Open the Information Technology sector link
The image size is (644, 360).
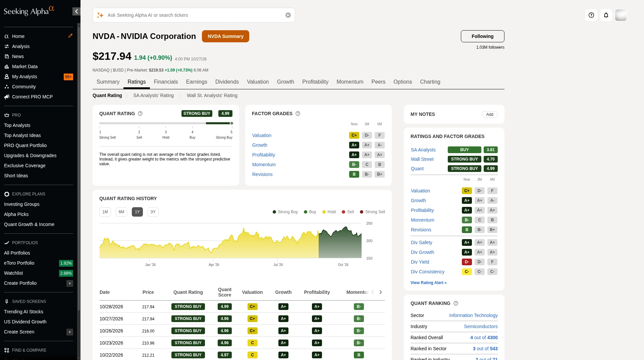(473, 315)
